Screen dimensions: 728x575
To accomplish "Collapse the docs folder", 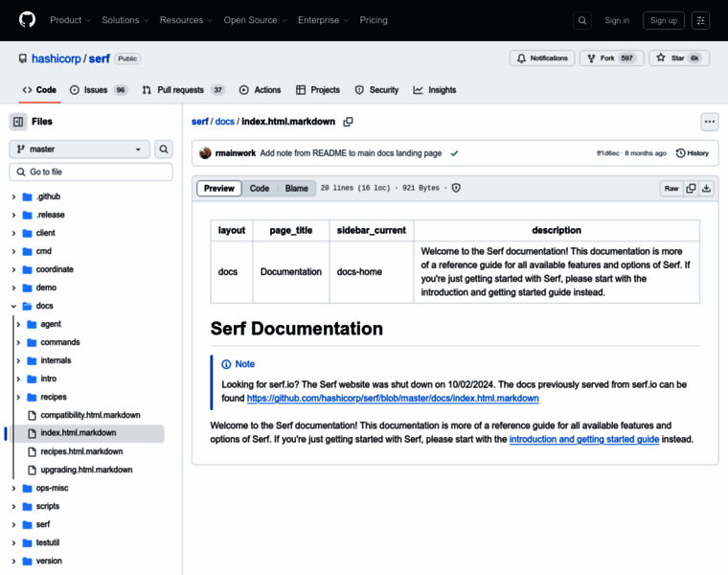I will tap(13, 307).
